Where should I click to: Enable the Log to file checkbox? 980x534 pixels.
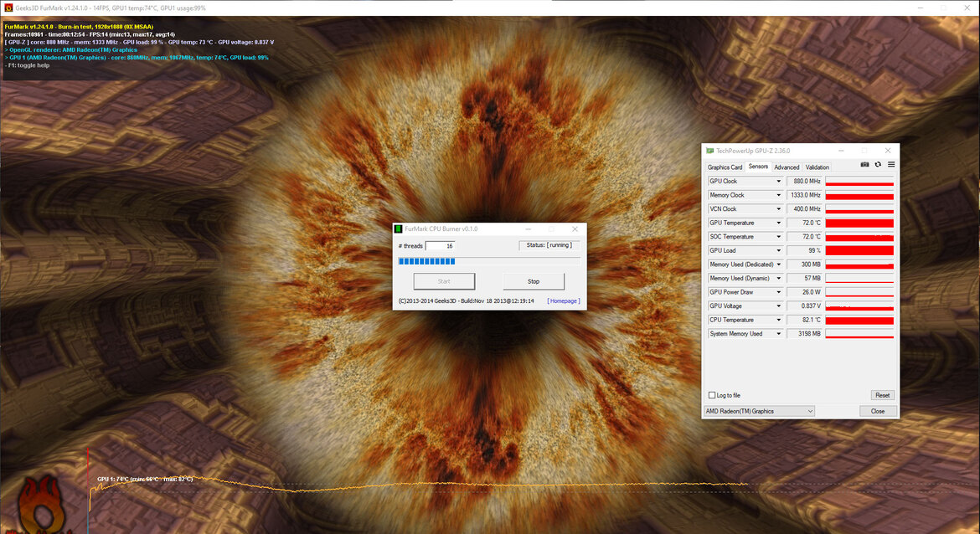(x=712, y=395)
